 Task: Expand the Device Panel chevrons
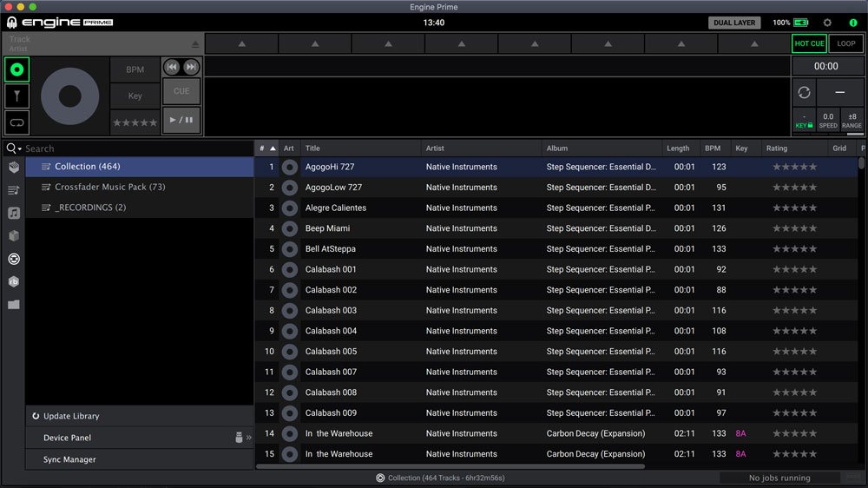pyautogui.click(x=248, y=438)
